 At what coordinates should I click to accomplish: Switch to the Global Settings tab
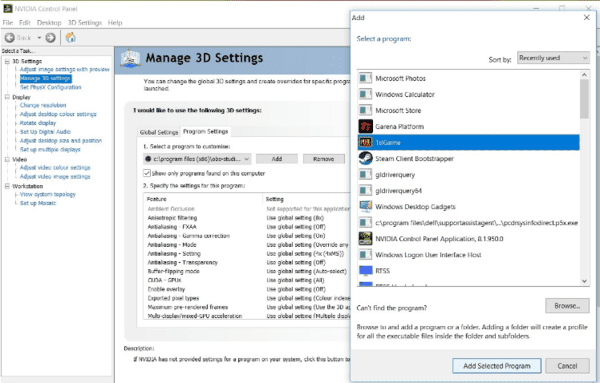pyautogui.click(x=159, y=132)
